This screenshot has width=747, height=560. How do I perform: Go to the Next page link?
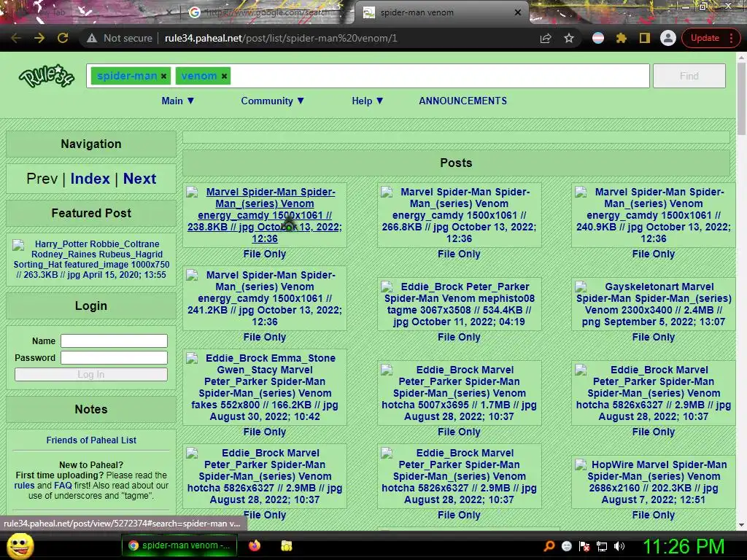[139, 179]
